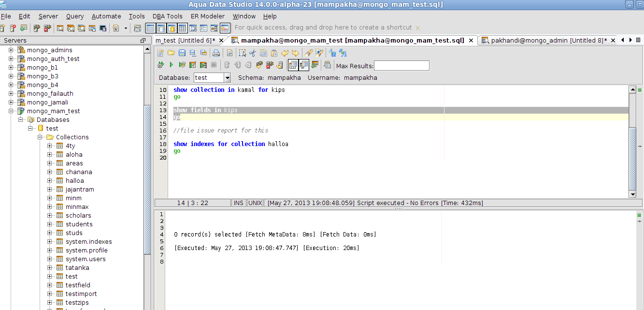Screen dimensions: 644x310
Task: Toggle the text results view button
Action: 304,65
